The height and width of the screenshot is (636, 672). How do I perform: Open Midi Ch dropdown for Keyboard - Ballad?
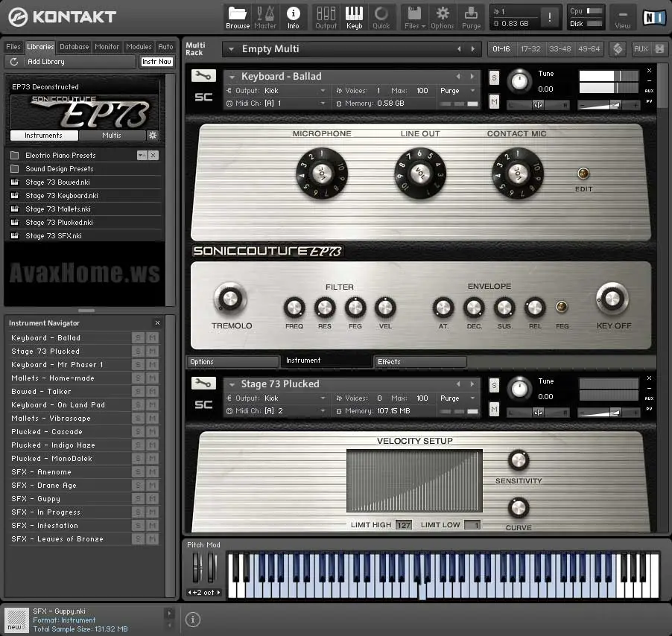pos(276,104)
